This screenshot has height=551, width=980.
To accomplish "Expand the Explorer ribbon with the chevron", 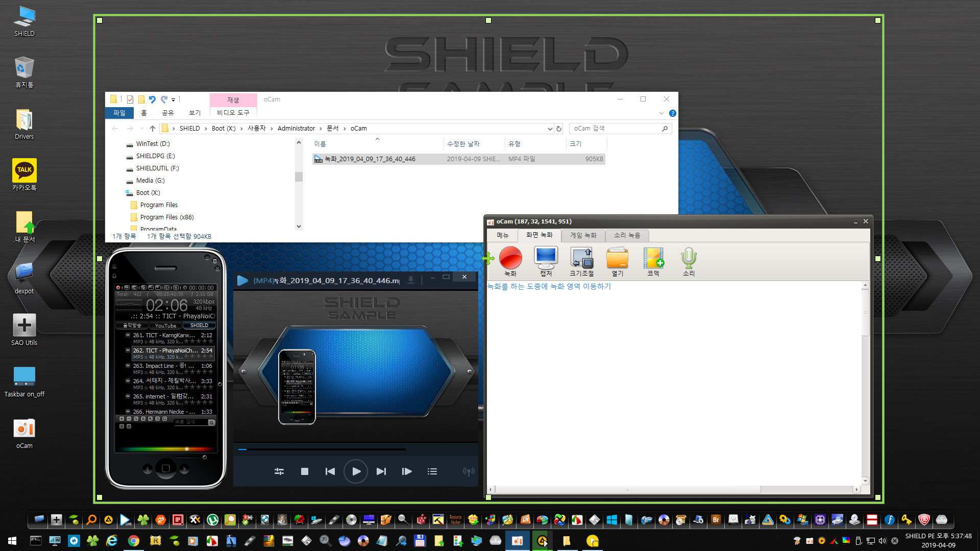I will point(661,113).
